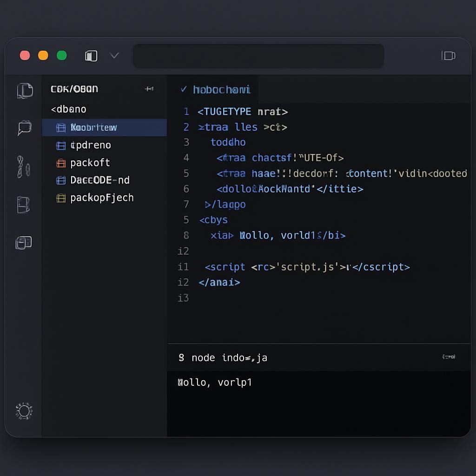476x476 pixels.
Task: Open the Explorer files icon in activity bar
Action: 25,90
